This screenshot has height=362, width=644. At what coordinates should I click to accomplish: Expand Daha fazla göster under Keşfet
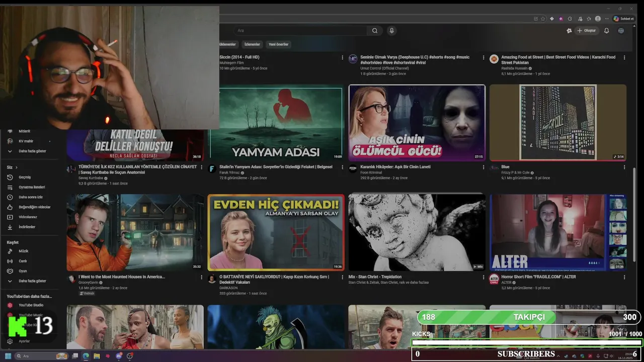(30, 281)
